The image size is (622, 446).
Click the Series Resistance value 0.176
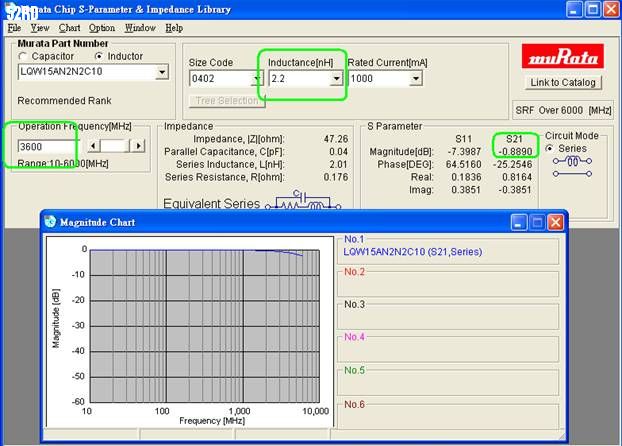tap(336, 177)
